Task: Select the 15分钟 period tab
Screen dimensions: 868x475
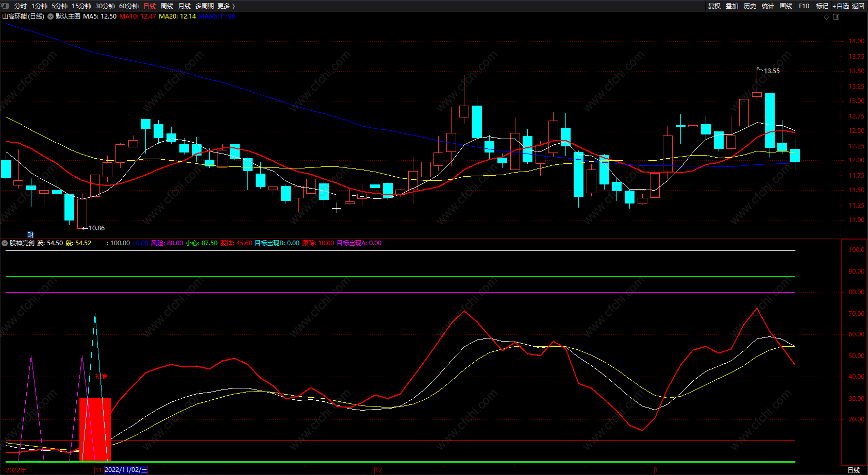Action: click(x=81, y=6)
